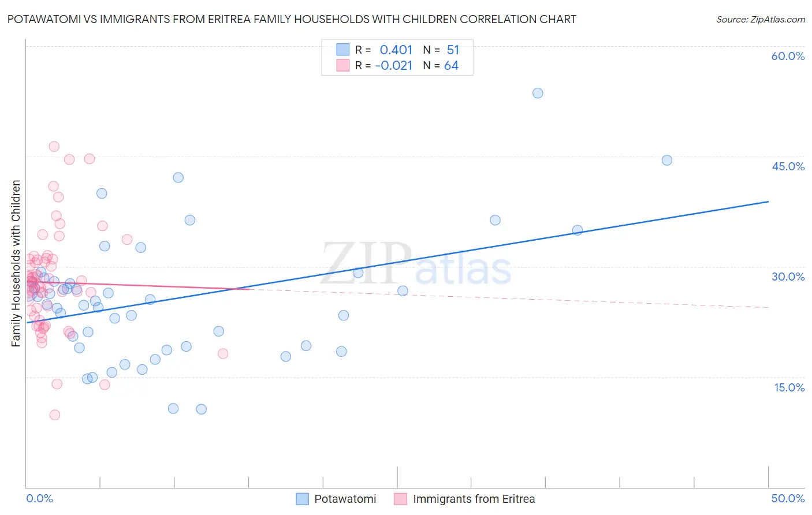Click the topmost pink data point near 46%
The height and width of the screenshot is (515, 812).
coord(54,147)
